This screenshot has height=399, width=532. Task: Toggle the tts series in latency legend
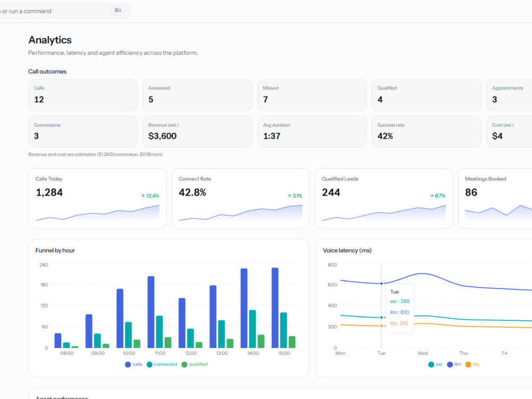tap(472, 364)
